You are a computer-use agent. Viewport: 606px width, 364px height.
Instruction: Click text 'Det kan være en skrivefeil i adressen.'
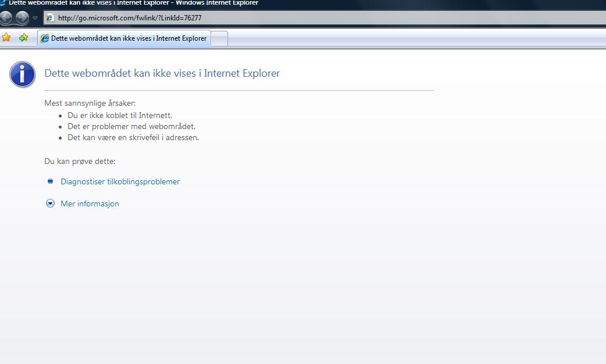[x=133, y=137]
